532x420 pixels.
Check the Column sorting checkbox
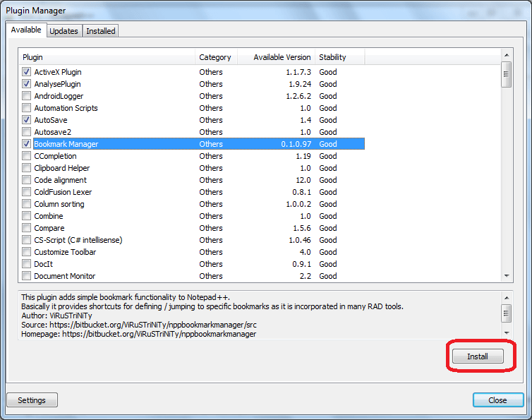click(27, 204)
